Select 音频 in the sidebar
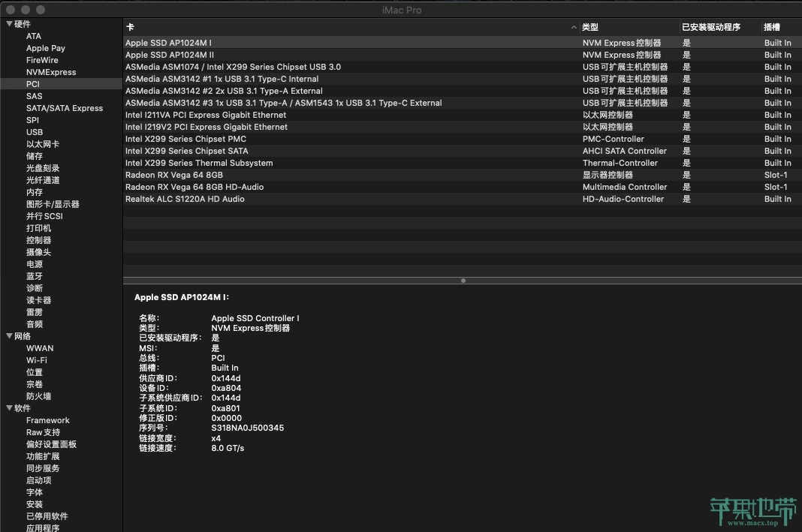 point(35,324)
